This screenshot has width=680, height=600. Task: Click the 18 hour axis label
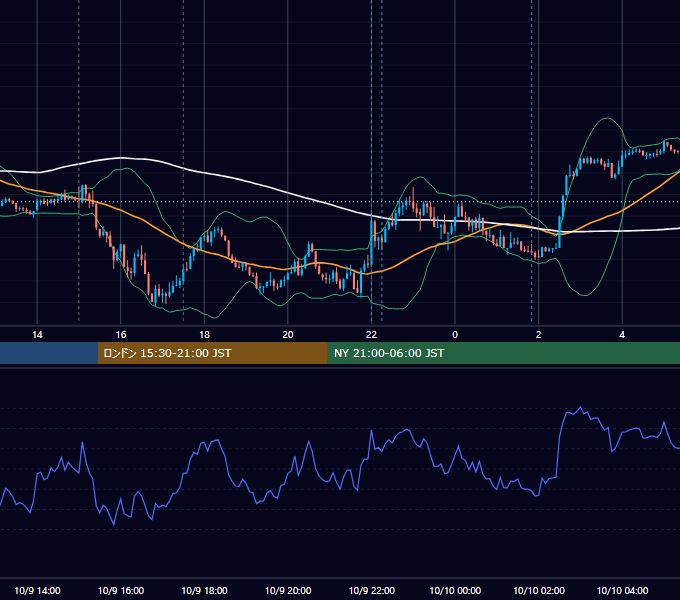[204, 335]
